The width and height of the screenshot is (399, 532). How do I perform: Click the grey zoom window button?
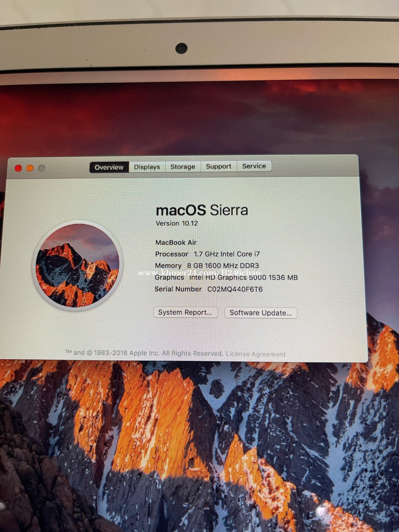click(x=42, y=168)
